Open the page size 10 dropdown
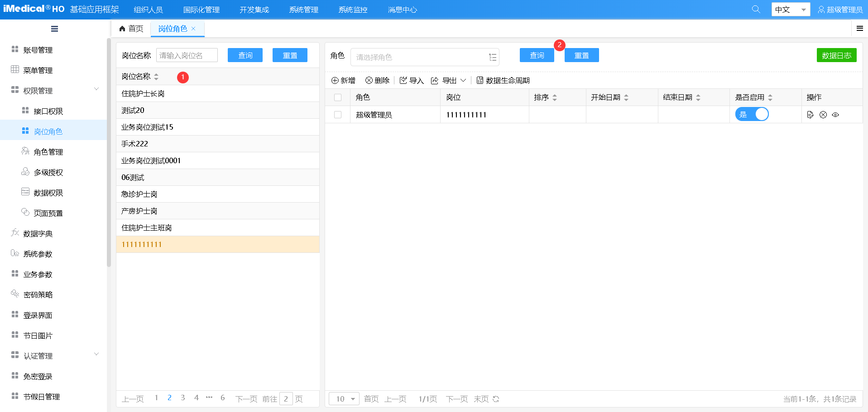 pos(344,399)
